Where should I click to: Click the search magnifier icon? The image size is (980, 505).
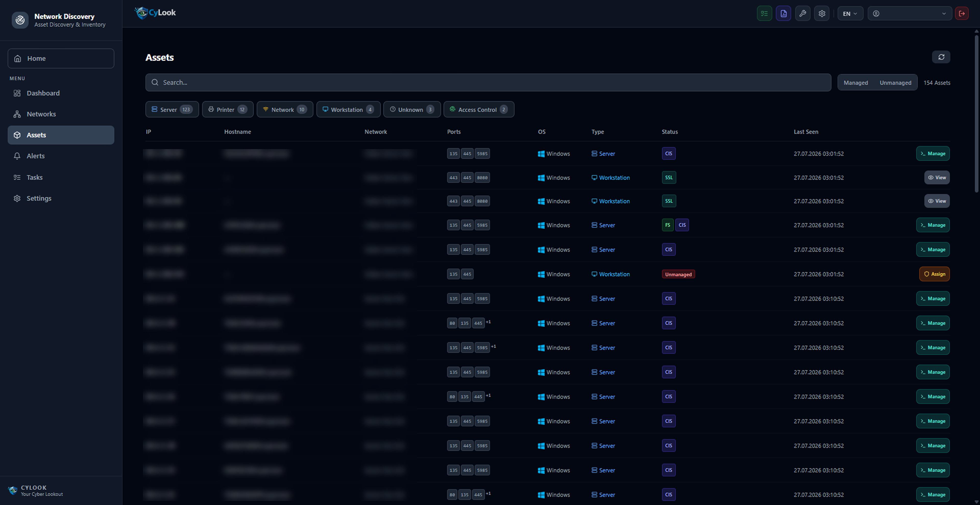155,82
